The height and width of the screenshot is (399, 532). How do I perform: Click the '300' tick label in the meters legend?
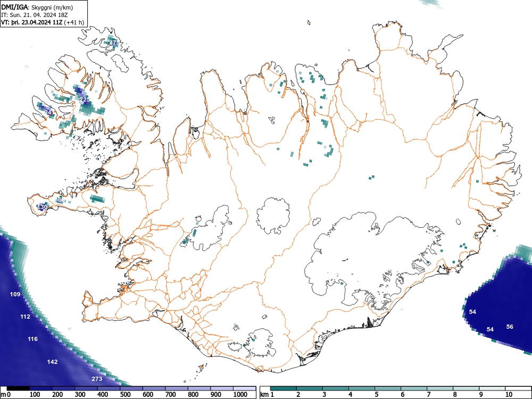tap(80, 395)
